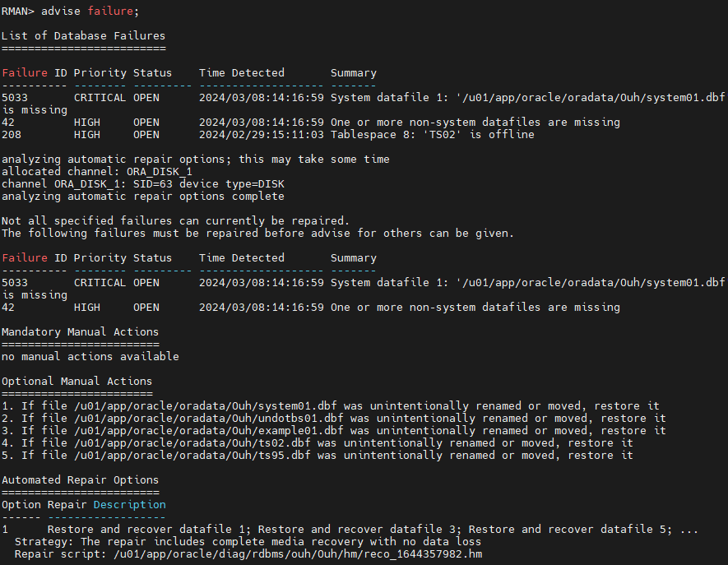728x565 pixels.
Task: Click the "Option Repair" column header text
Action: [x=44, y=505]
